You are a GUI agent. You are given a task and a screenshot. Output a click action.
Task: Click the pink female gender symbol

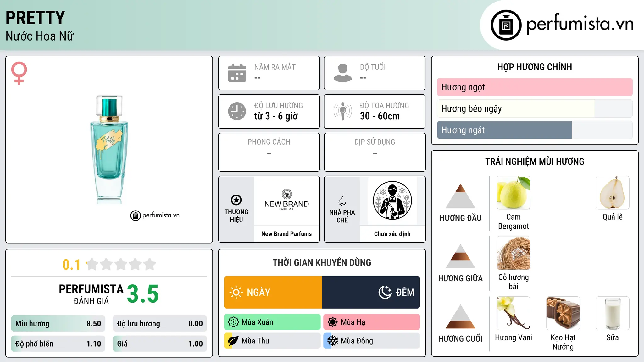19,73
